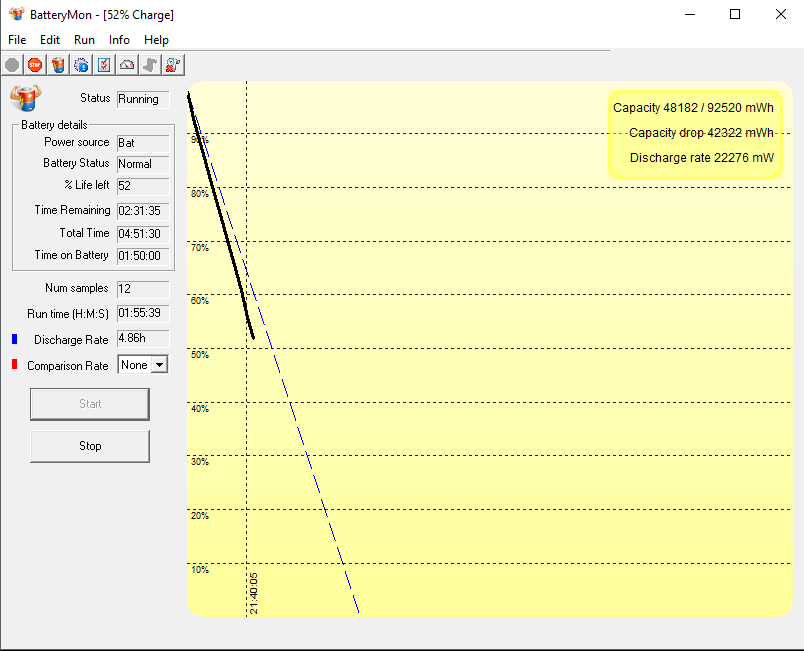Click the greyed-out octagon start icon
The image size is (804, 651).
click(x=12, y=65)
